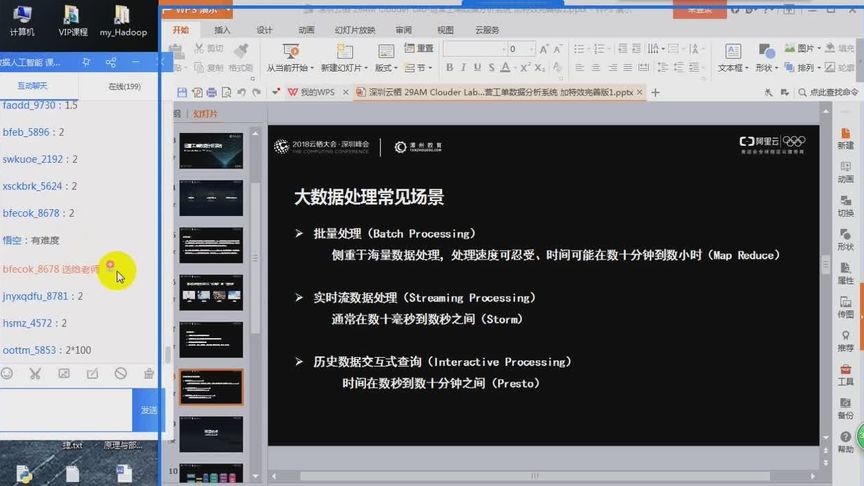Click the 重置 reset button

tap(419, 48)
